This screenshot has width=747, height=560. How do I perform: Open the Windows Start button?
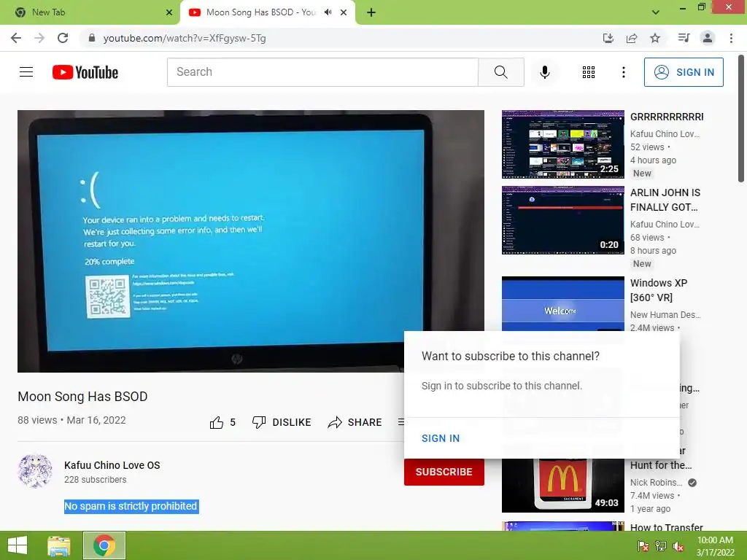(18, 545)
